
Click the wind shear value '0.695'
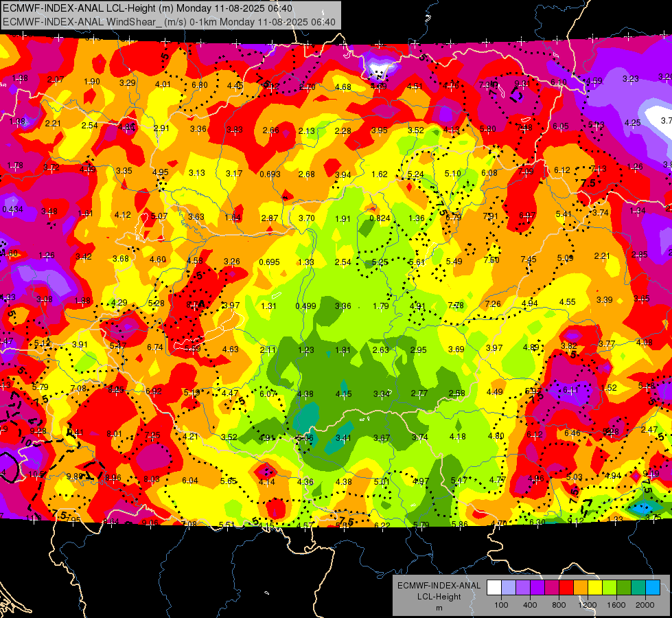click(270, 262)
